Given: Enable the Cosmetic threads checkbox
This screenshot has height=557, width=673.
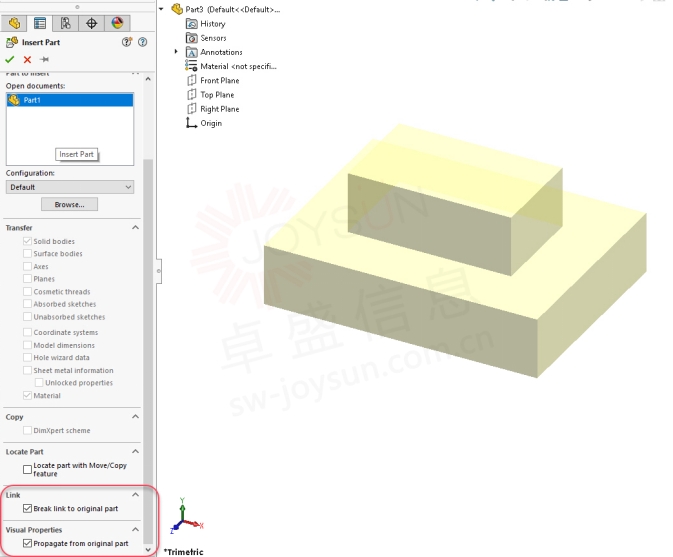Looking at the screenshot, I should point(27,291).
